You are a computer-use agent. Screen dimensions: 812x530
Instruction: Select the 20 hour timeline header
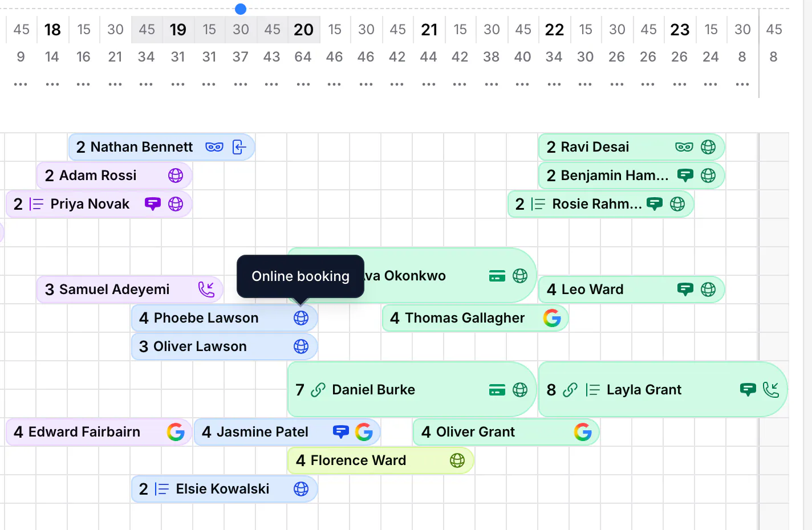pyautogui.click(x=303, y=30)
